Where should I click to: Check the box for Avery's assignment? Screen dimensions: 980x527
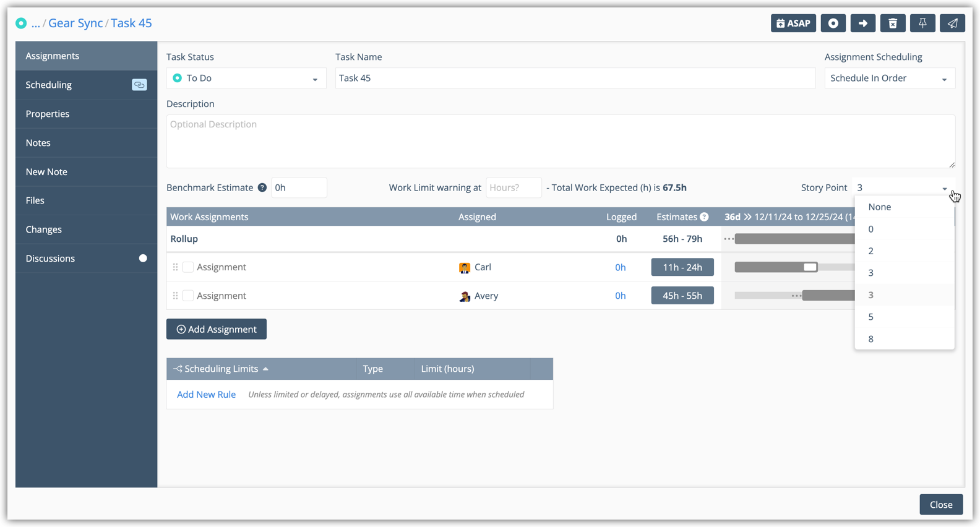click(188, 296)
